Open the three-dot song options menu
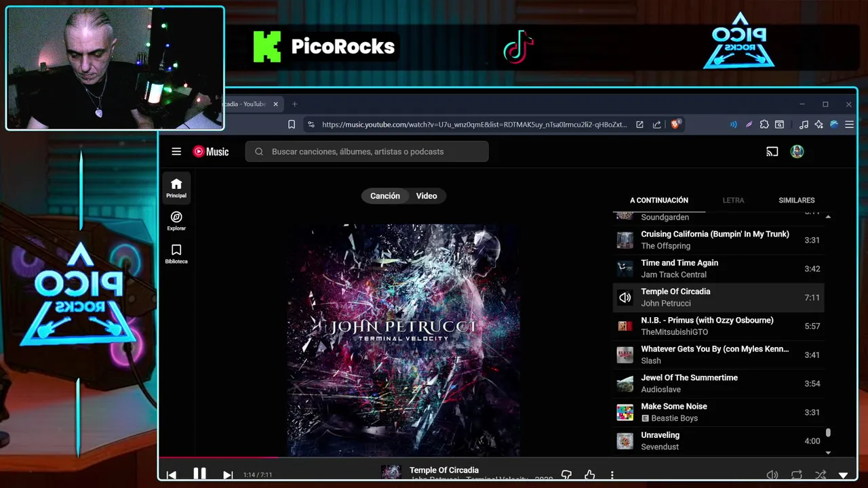This screenshot has width=868, height=488. point(612,475)
